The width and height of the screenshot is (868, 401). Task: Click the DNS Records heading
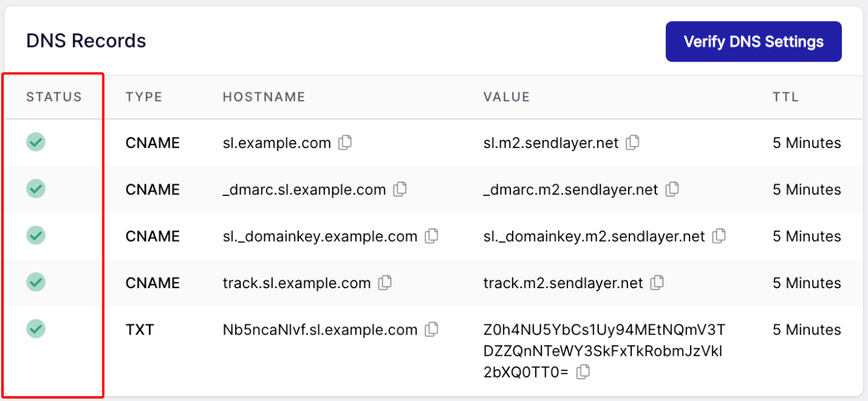[86, 40]
